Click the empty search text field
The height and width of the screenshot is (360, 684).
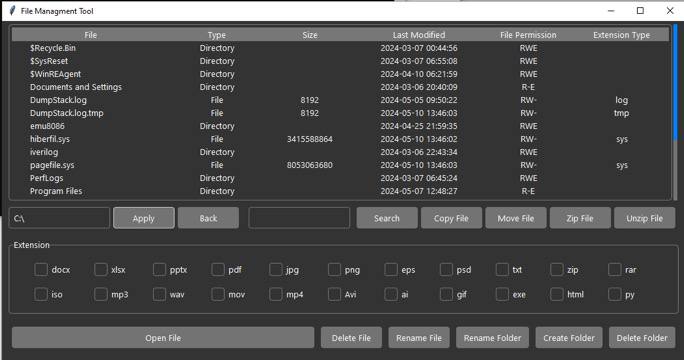299,218
